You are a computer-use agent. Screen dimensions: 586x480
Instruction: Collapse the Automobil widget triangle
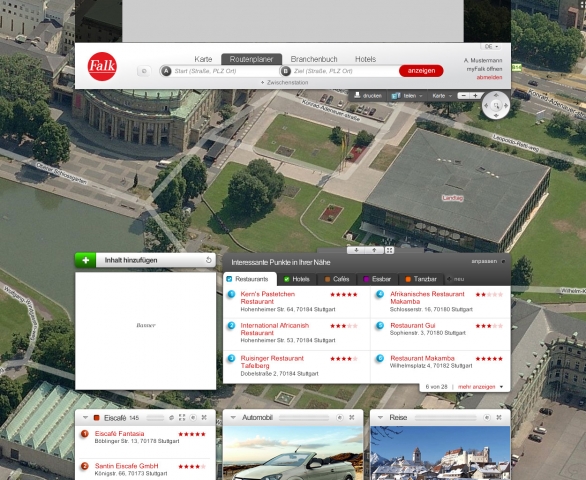233,418
